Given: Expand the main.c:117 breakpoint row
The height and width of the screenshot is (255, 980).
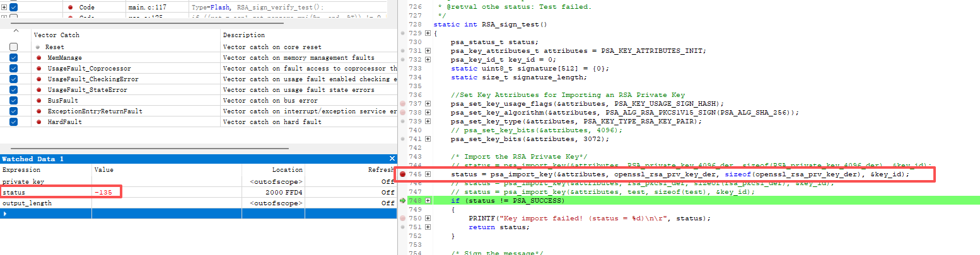Looking at the screenshot, I should (5, 6).
